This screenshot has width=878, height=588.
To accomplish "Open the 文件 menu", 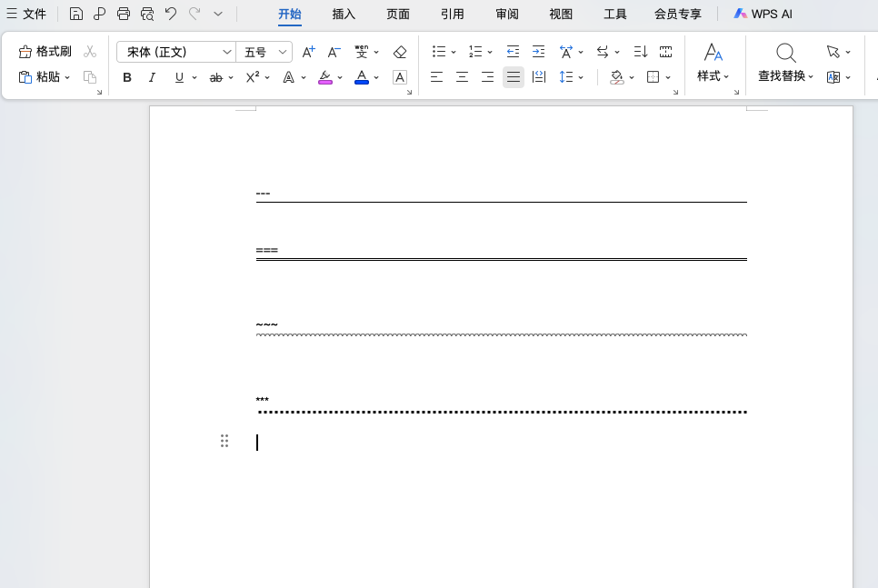I will [x=26, y=14].
